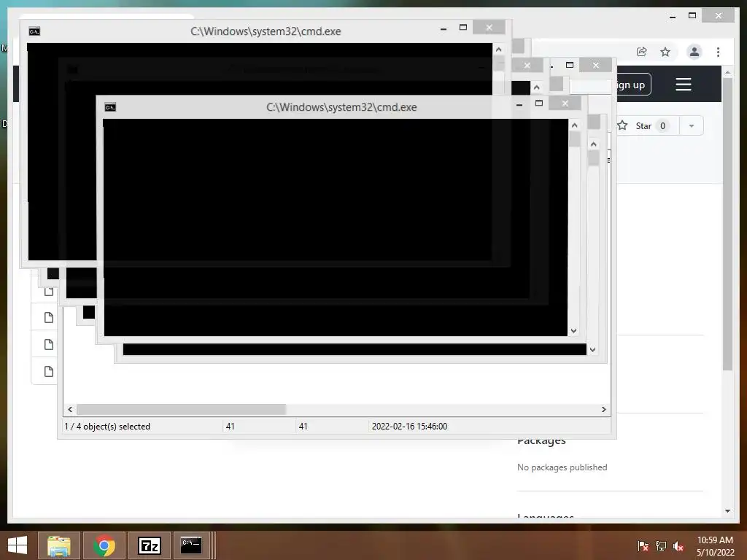Click the date 2022-02-16 15:46:00 in the status bar
Viewport: 747px width, 560px height.
point(410,427)
